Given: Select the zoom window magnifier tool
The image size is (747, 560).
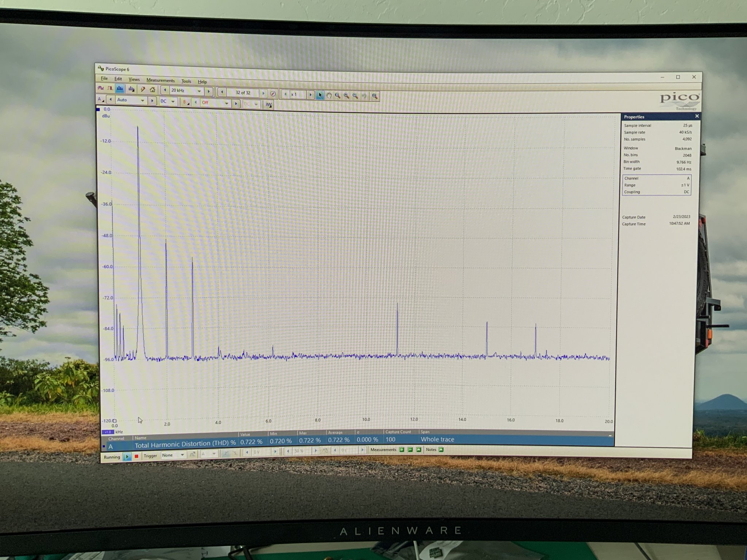Looking at the screenshot, I should coord(338,96).
